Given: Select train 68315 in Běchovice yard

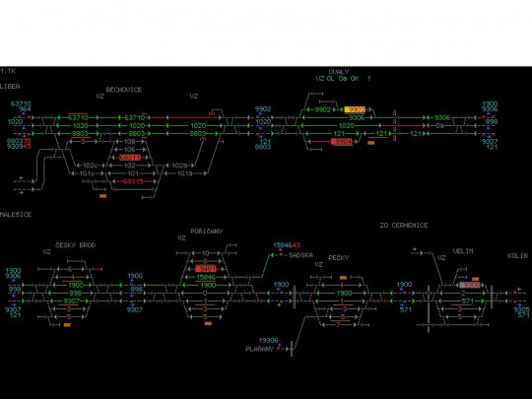Looking at the screenshot, I should point(133,181).
